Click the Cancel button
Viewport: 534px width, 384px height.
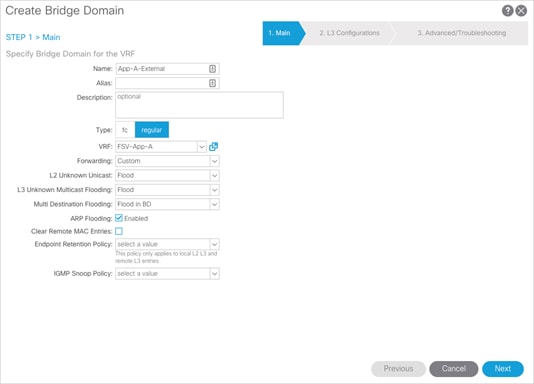454,369
